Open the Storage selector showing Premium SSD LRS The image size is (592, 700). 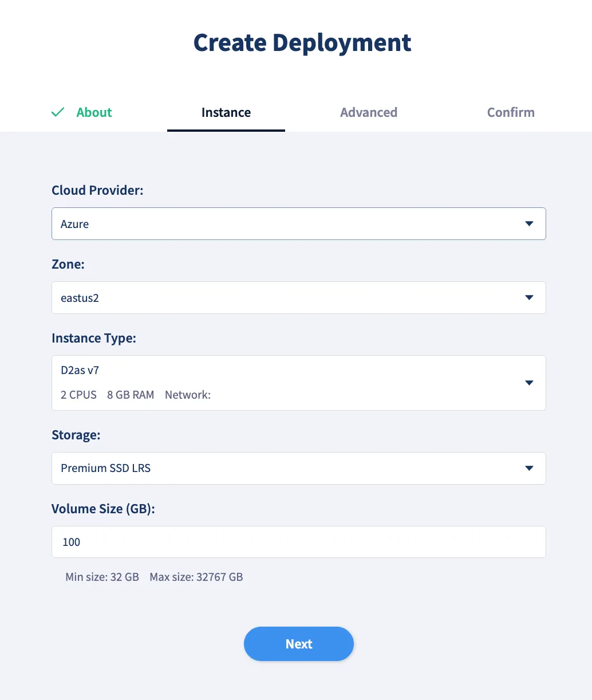pyautogui.click(x=299, y=468)
